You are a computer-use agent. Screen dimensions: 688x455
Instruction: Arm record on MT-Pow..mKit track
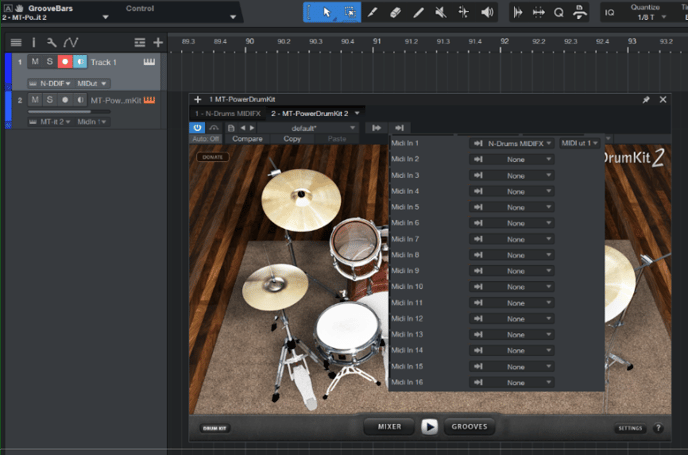pos(65,100)
